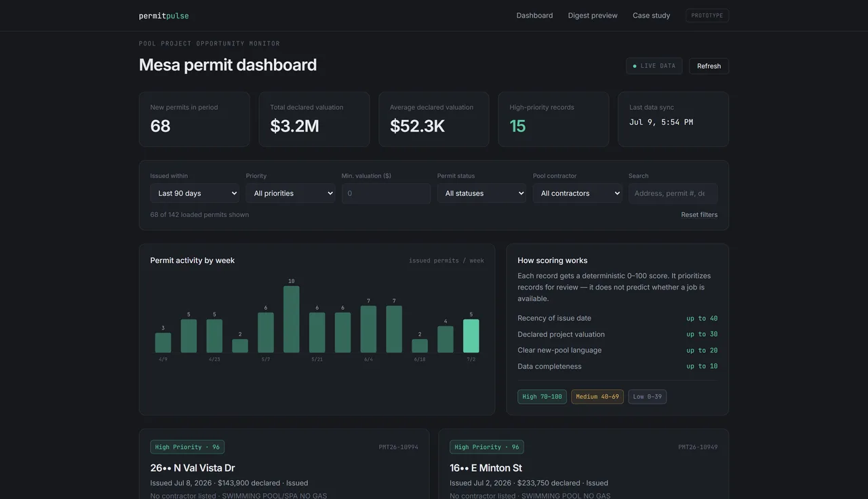
Task: Go to the Case study page
Action: pyautogui.click(x=651, y=16)
